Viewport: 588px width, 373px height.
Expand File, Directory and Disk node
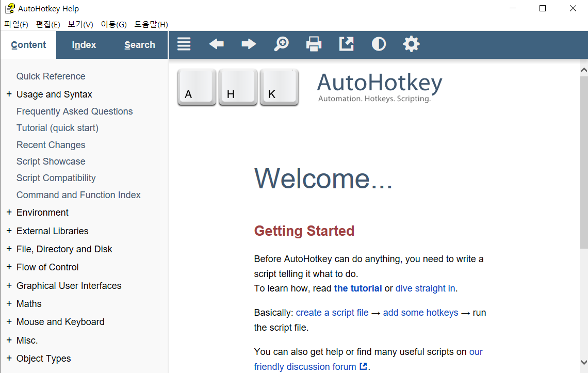[x=9, y=249]
